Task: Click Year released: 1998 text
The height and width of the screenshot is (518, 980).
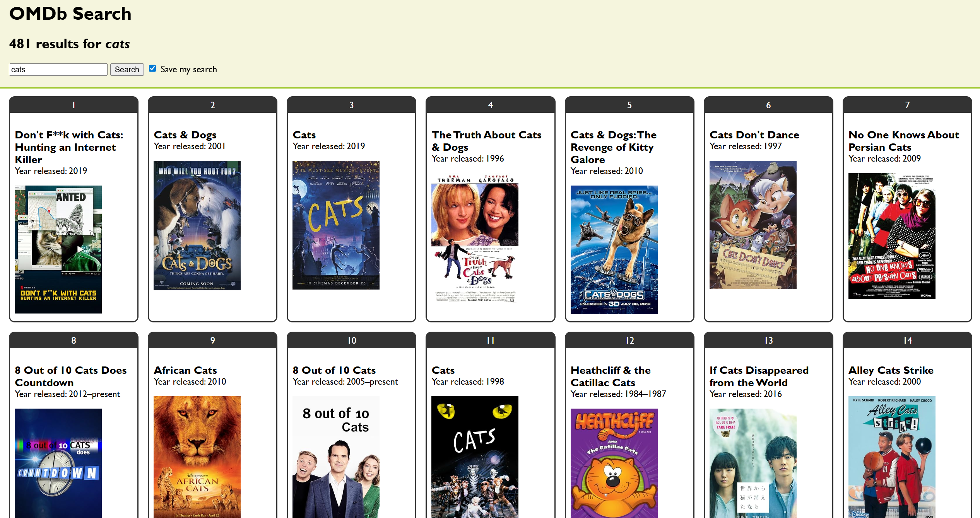Action: point(468,382)
